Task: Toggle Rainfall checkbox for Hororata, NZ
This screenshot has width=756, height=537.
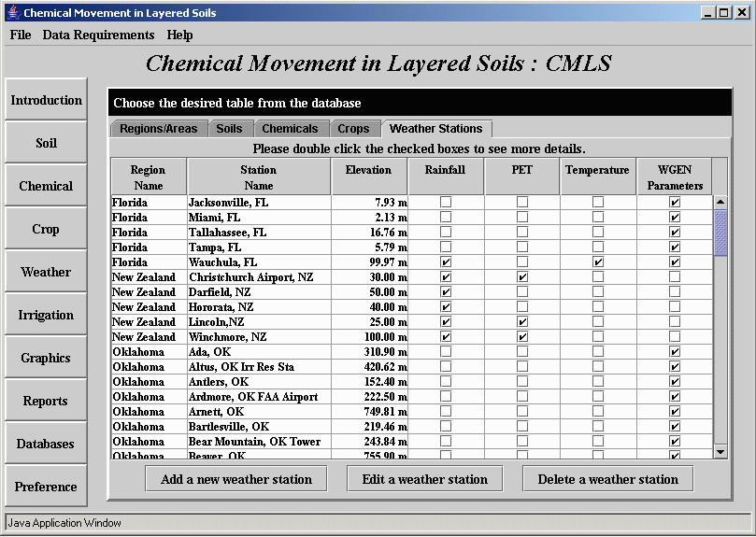Action: 446,306
